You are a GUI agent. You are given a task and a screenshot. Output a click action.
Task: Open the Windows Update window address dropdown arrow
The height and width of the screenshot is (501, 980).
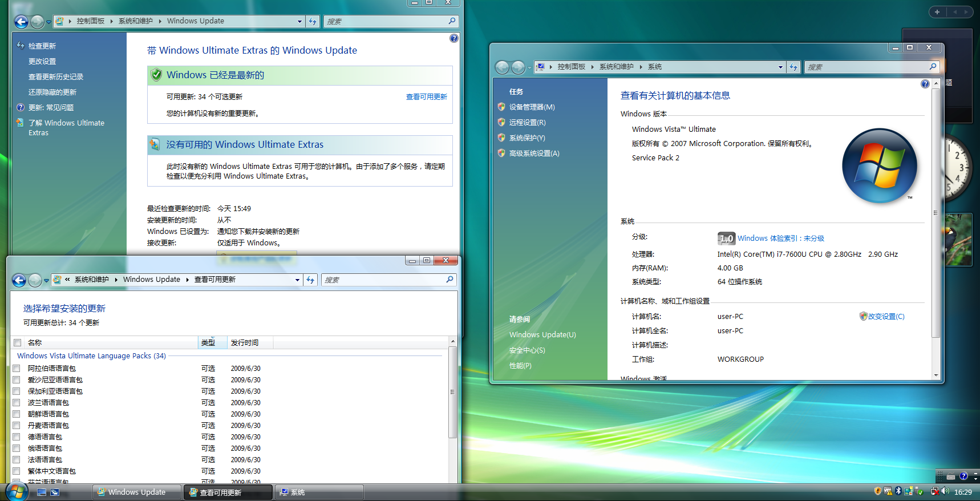pyautogui.click(x=299, y=22)
